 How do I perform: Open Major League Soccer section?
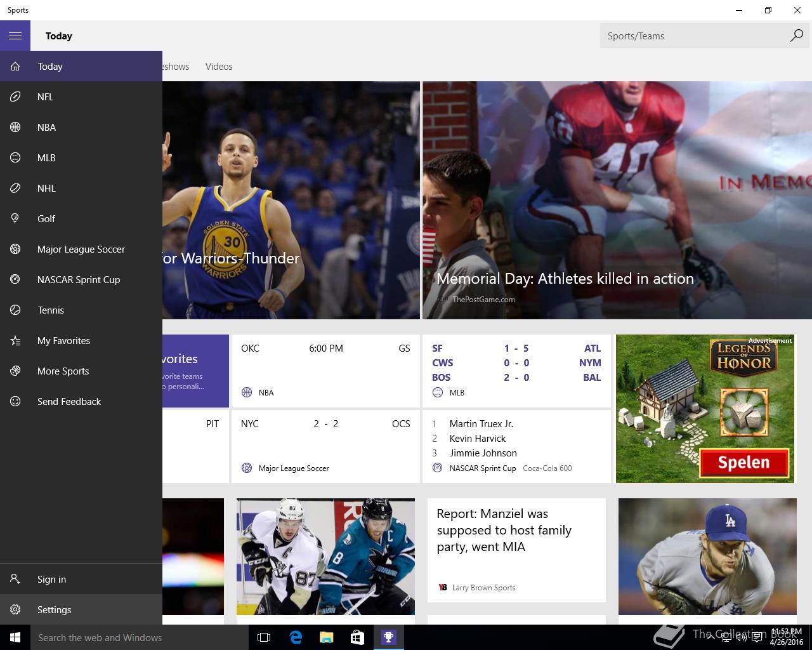point(81,249)
